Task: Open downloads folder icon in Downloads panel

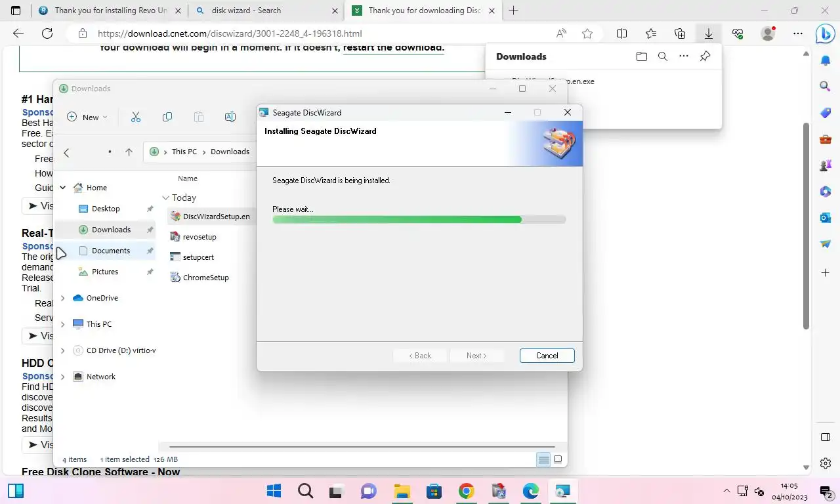Action: click(x=642, y=56)
